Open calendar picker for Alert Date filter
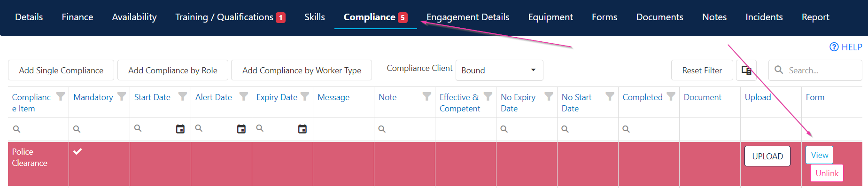 click(x=241, y=129)
